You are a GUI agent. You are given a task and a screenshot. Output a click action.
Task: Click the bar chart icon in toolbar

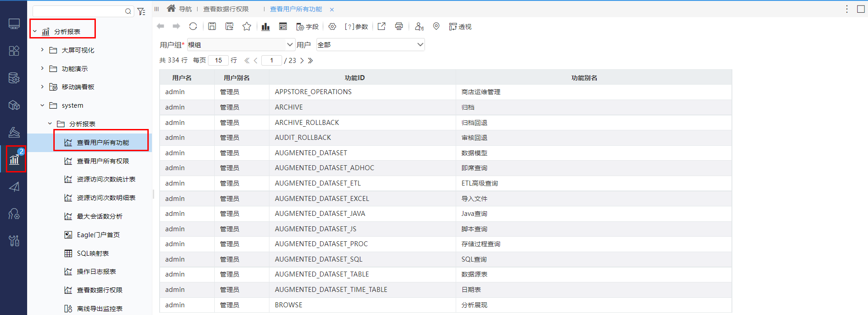pyautogui.click(x=266, y=27)
